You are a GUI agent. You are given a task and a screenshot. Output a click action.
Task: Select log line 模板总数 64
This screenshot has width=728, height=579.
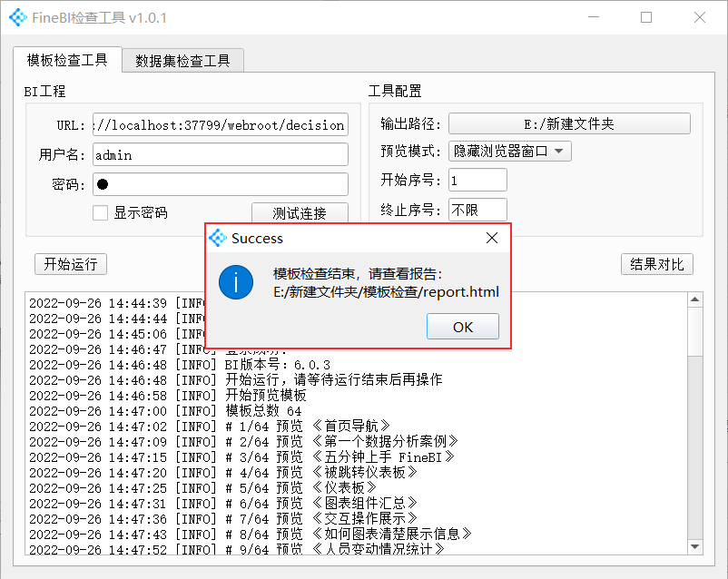coord(165,411)
